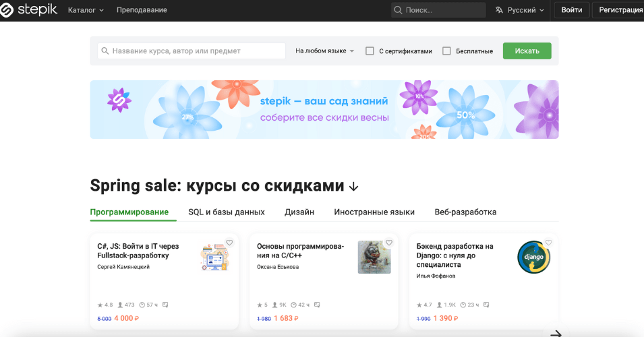Focus the header Поиск... search field
Screen dimensions: 644x337
pyautogui.click(x=438, y=10)
